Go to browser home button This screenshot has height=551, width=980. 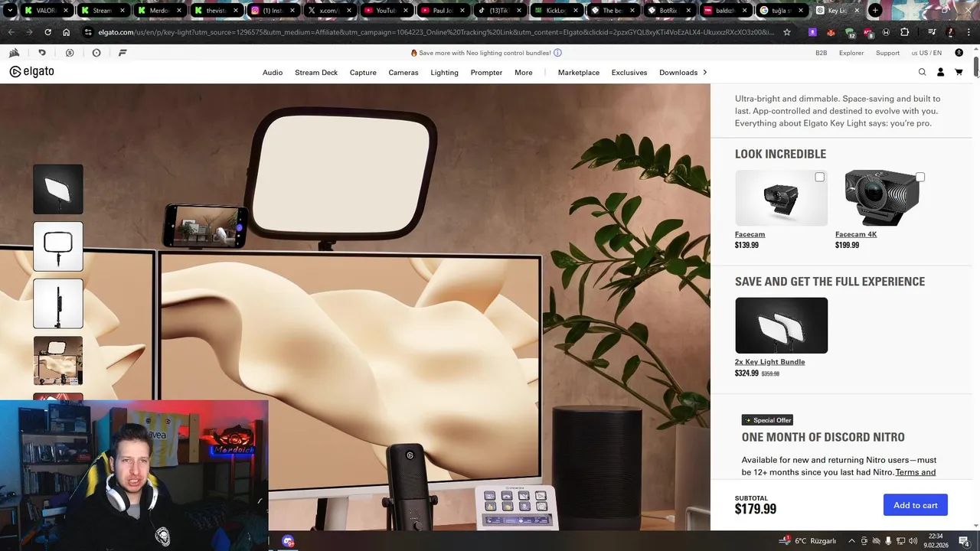click(x=66, y=32)
